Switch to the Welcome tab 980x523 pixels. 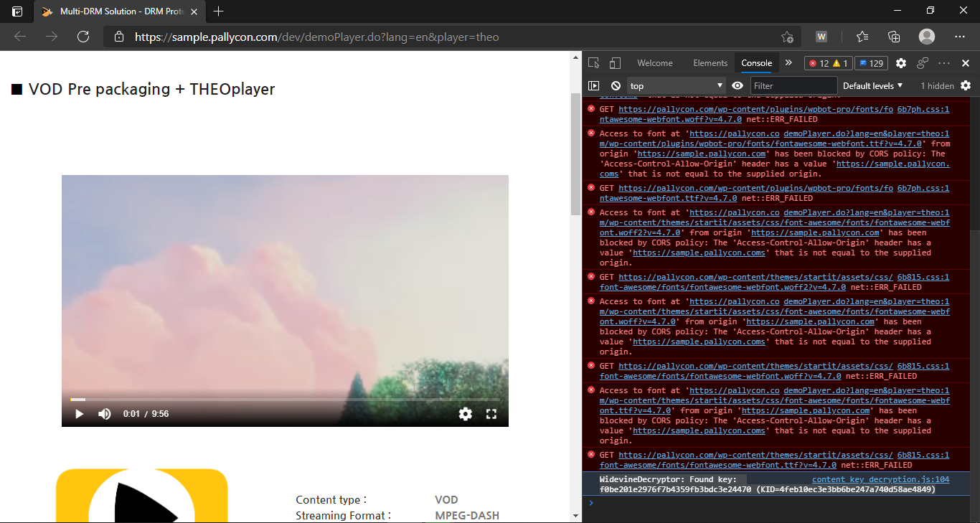click(x=655, y=63)
